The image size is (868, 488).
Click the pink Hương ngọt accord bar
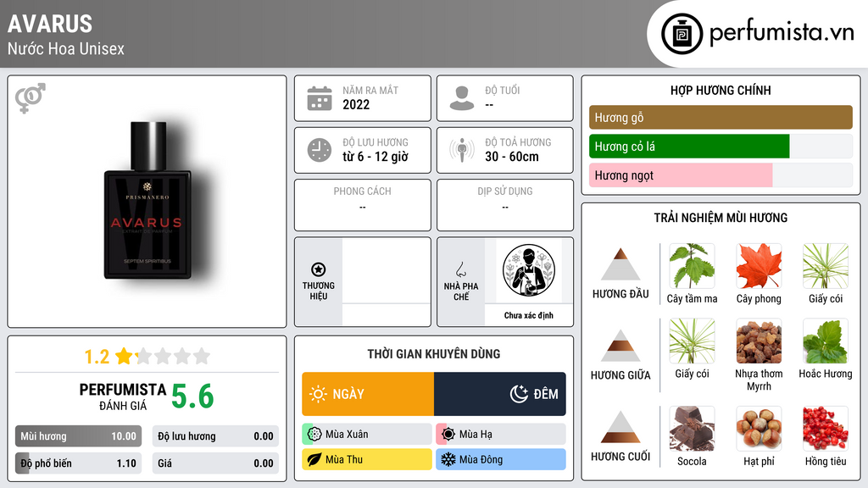(x=681, y=175)
